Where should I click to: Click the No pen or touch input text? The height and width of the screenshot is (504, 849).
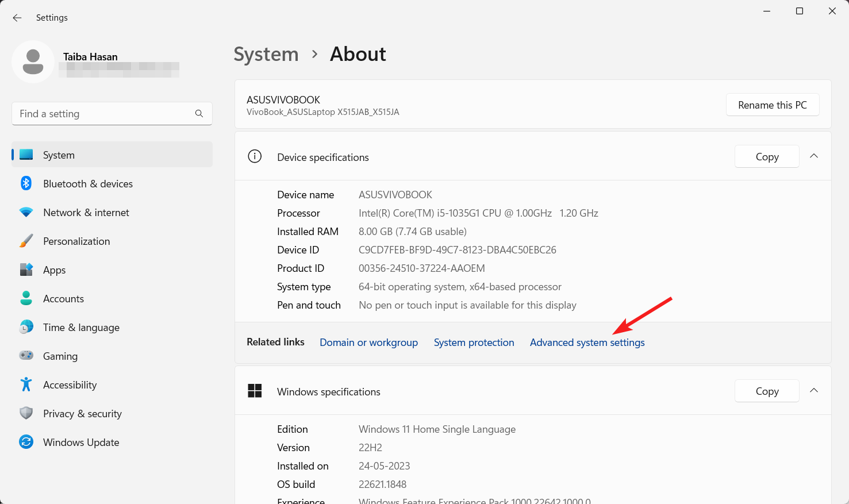[467, 305]
